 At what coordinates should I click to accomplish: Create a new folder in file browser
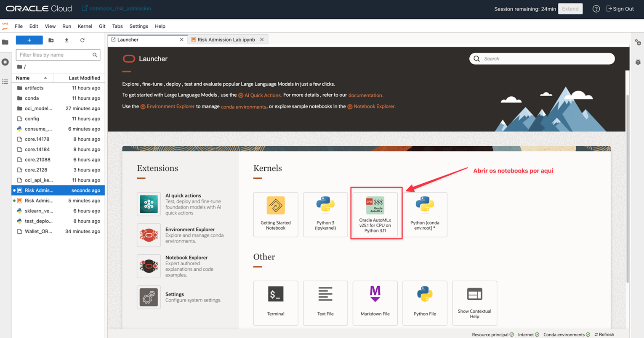[51, 40]
